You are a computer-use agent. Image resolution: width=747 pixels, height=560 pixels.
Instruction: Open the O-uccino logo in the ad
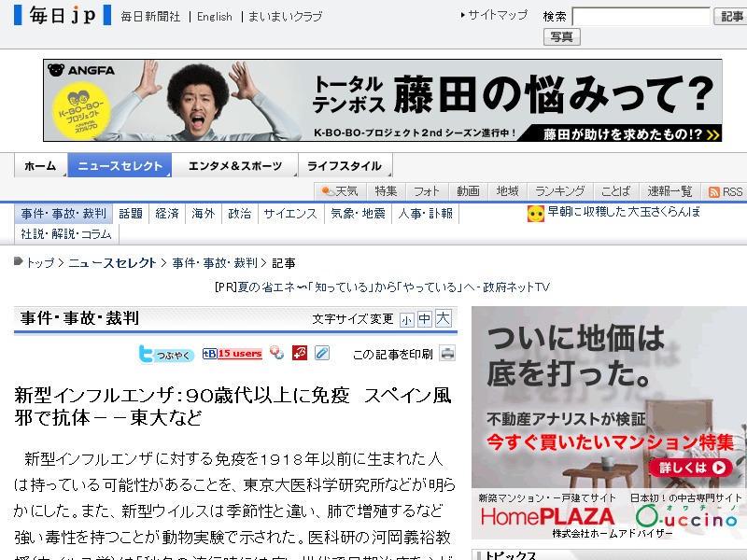point(686,517)
